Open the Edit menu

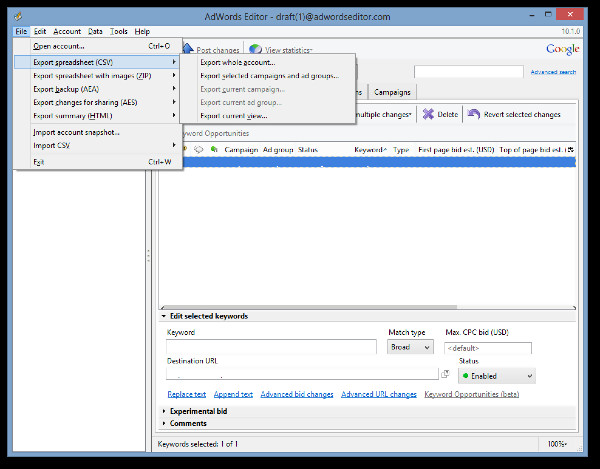(40, 31)
